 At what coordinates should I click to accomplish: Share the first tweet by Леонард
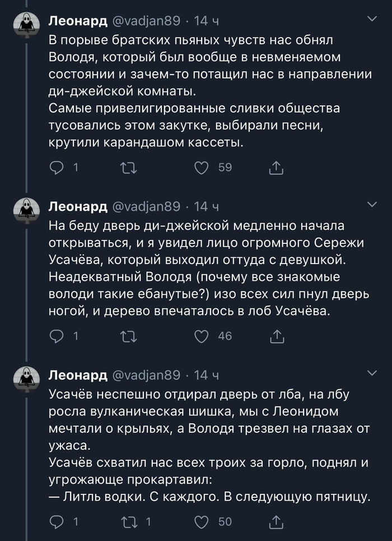click(x=277, y=167)
